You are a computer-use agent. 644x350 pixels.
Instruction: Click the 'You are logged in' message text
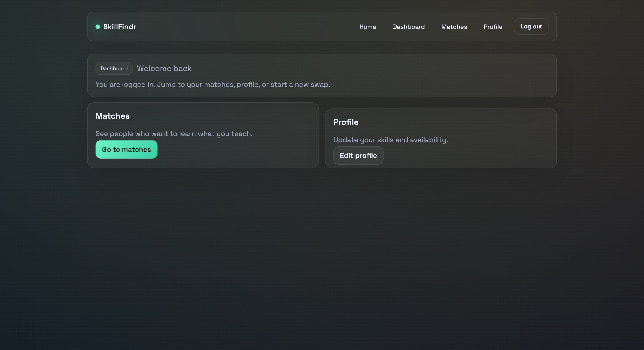click(x=212, y=85)
